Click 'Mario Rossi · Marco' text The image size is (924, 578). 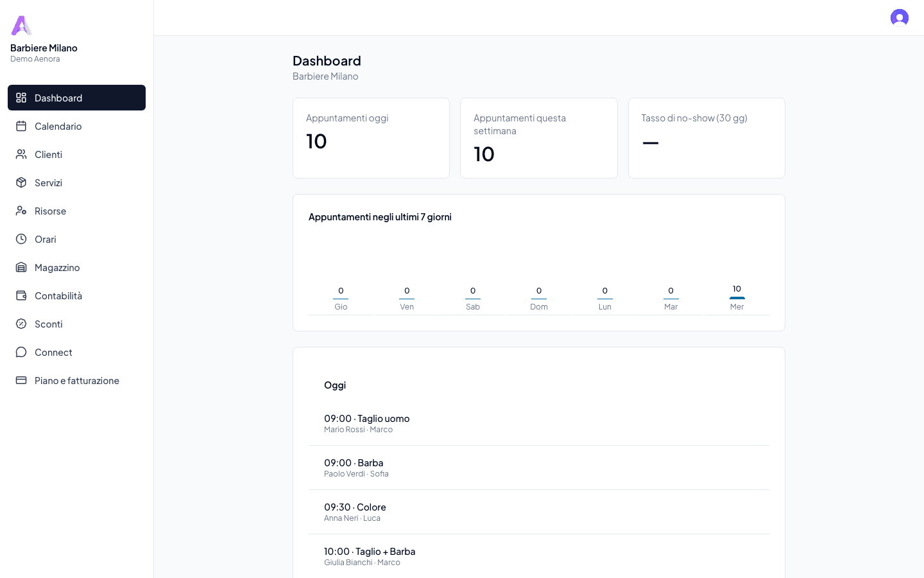(x=358, y=430)
